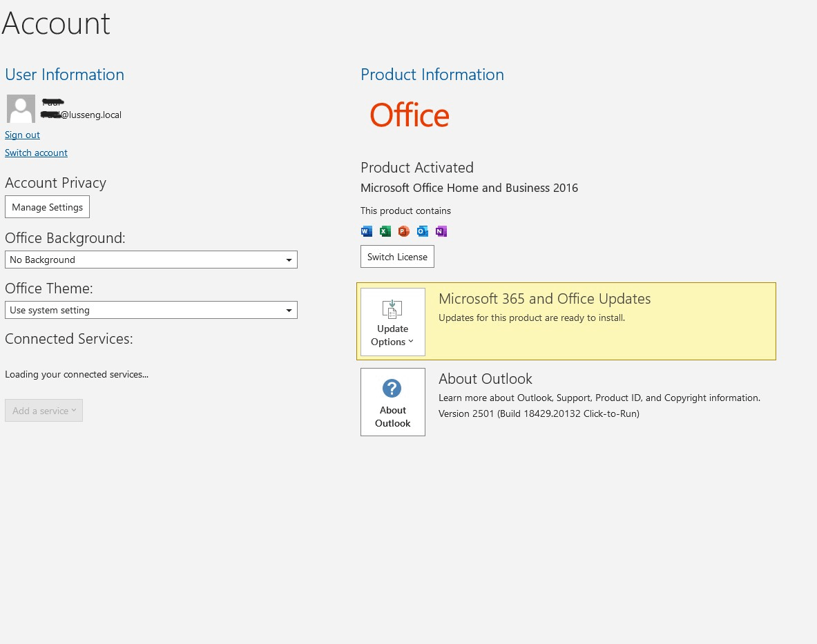Open Word from the product icons row
Screen dimensions: 817x644
[x=366, y=231]
